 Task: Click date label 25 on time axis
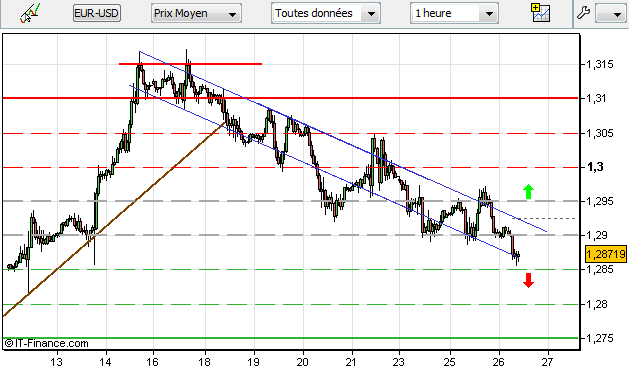click(450, 362)
